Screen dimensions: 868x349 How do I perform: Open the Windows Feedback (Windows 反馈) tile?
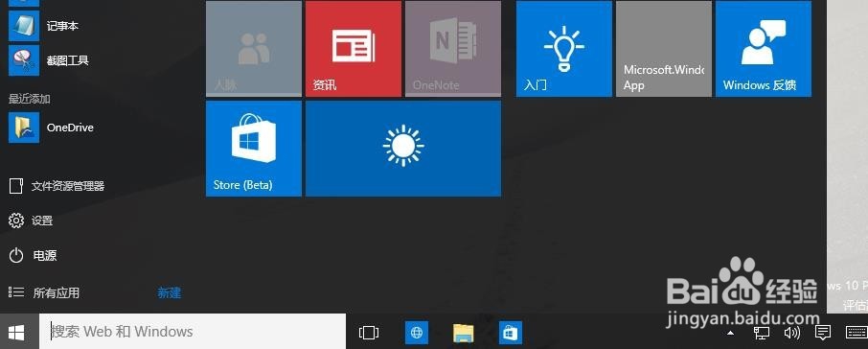click(764, 49)
